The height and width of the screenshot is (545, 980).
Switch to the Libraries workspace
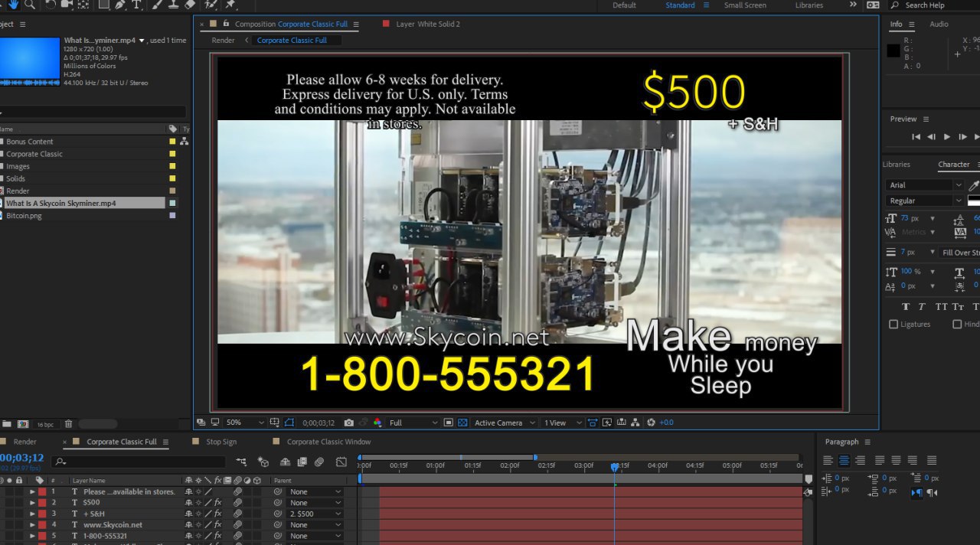(809, 5)
